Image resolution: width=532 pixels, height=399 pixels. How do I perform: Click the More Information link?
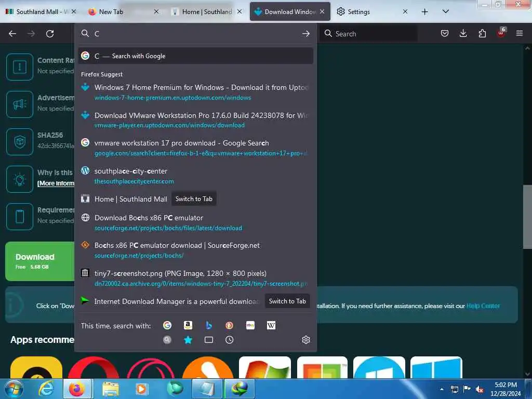(56, 183)
